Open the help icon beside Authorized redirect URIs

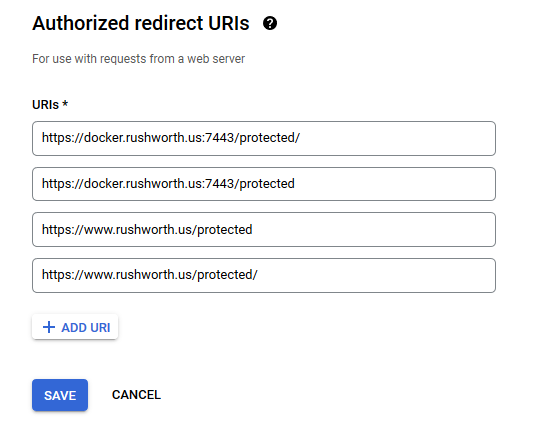pyautogui.click(x=270, y=23)
